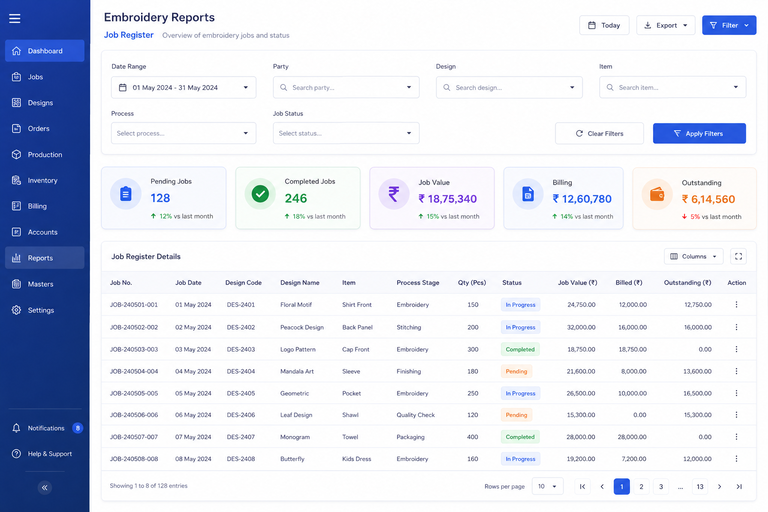Click the Job Register link
The height and width of the screenshot is (512, 768).
coord(129,35)
